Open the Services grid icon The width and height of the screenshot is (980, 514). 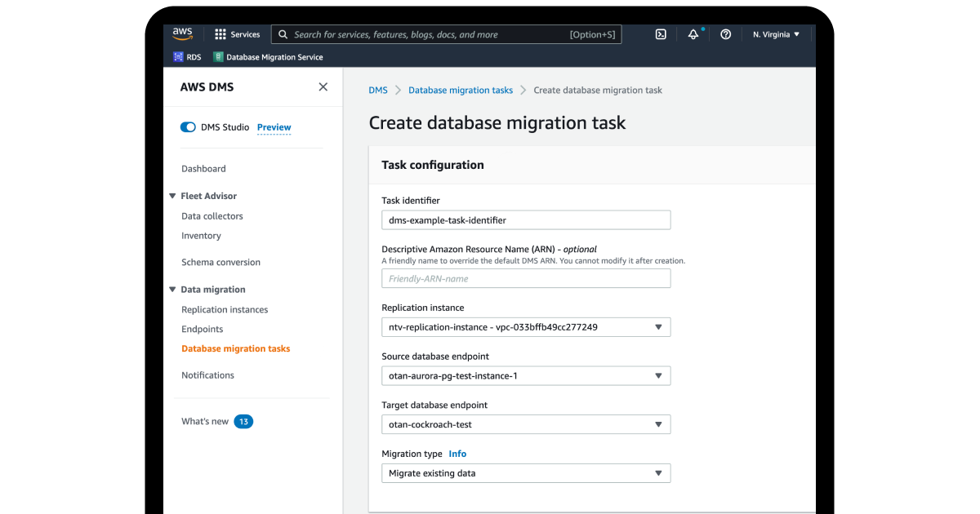[219, 33]
